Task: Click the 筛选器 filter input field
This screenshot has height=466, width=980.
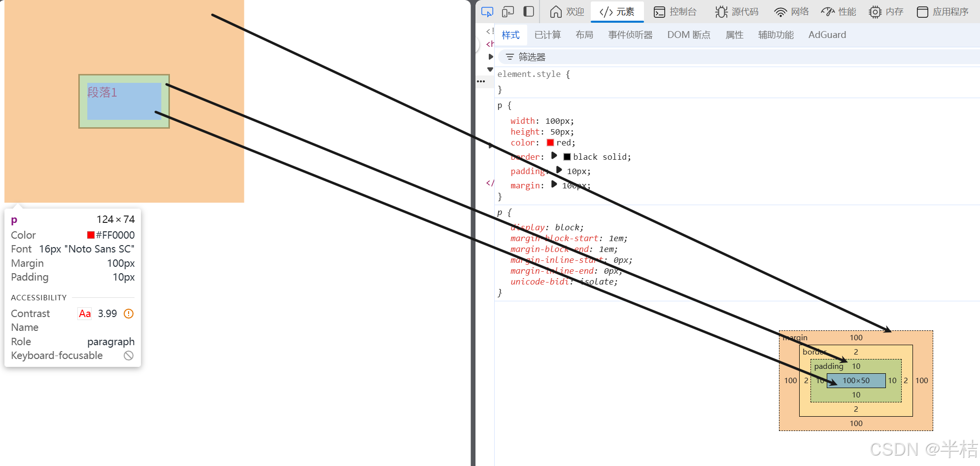Action: pyautogui.click(x=739, y=57)
